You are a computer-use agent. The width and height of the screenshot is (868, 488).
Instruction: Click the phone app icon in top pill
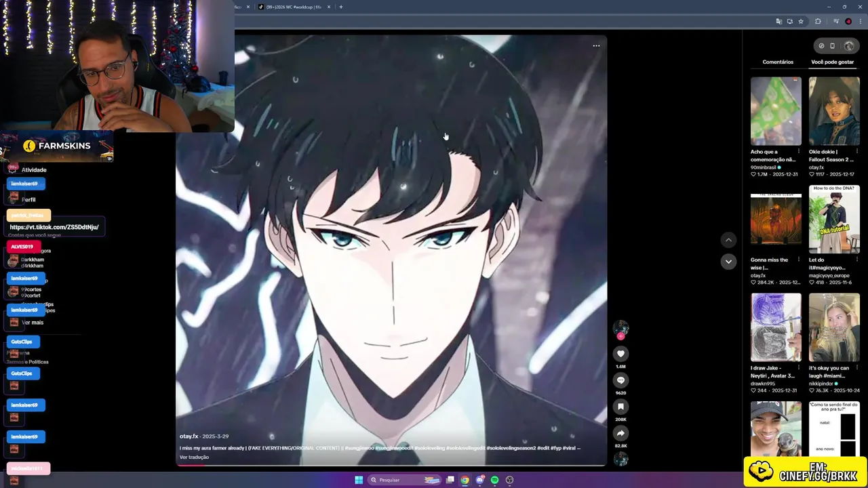(833, 46)
